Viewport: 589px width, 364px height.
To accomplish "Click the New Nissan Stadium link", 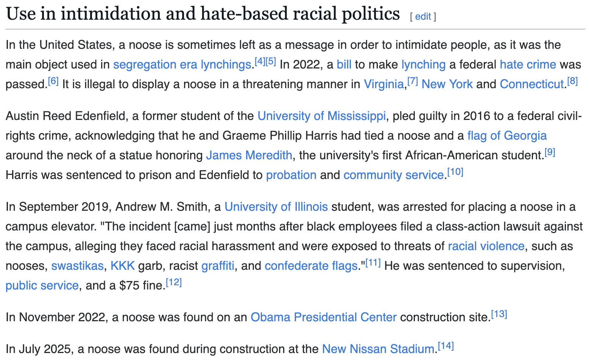I will click(x=377, y=349).
